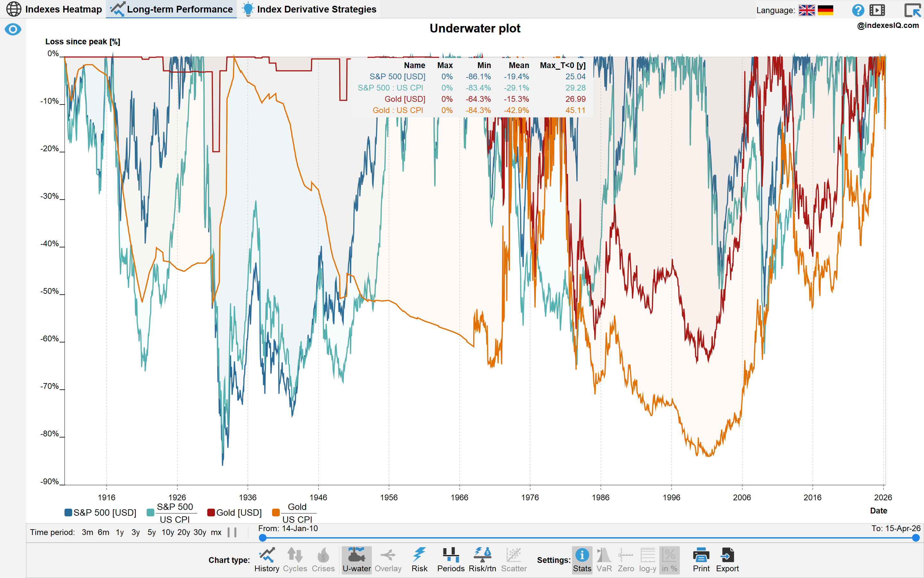Image resolution: width=924 pixels, height=578 pixels.
Task: Toggle the VaR setting
Action: [604, 560]
